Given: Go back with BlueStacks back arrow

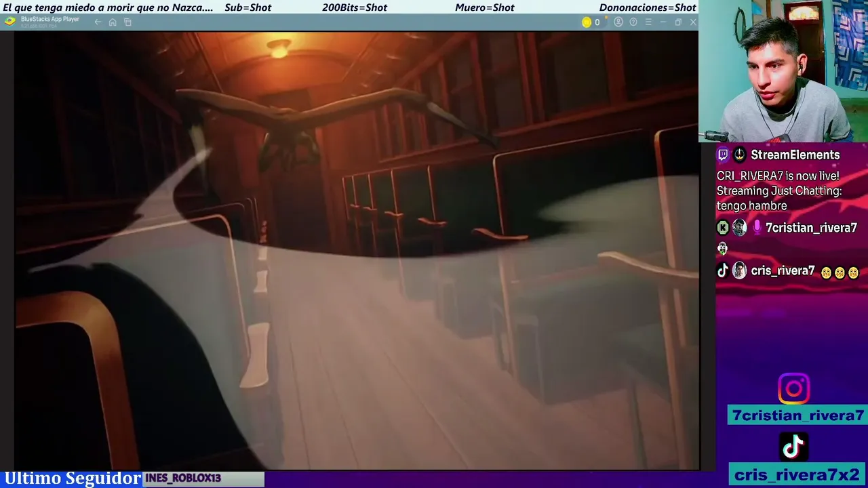Looking at the screenshot, I should click(98, 22).
